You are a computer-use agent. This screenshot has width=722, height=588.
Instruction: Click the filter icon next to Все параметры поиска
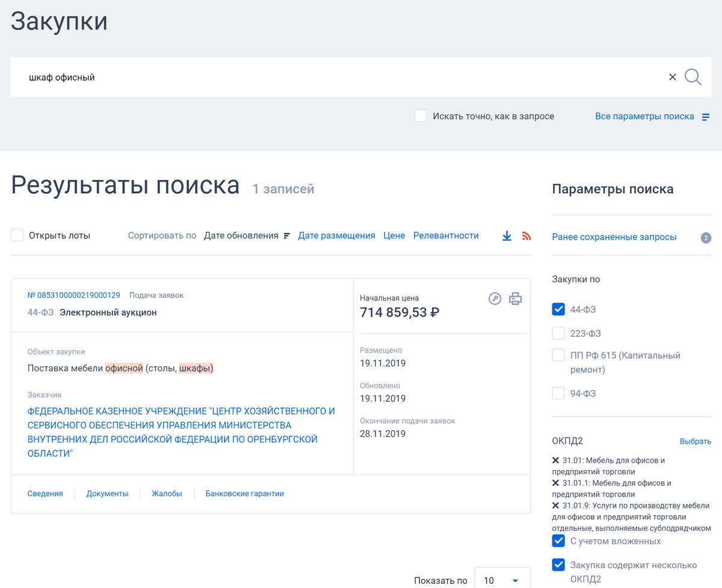tap(706, 116)
